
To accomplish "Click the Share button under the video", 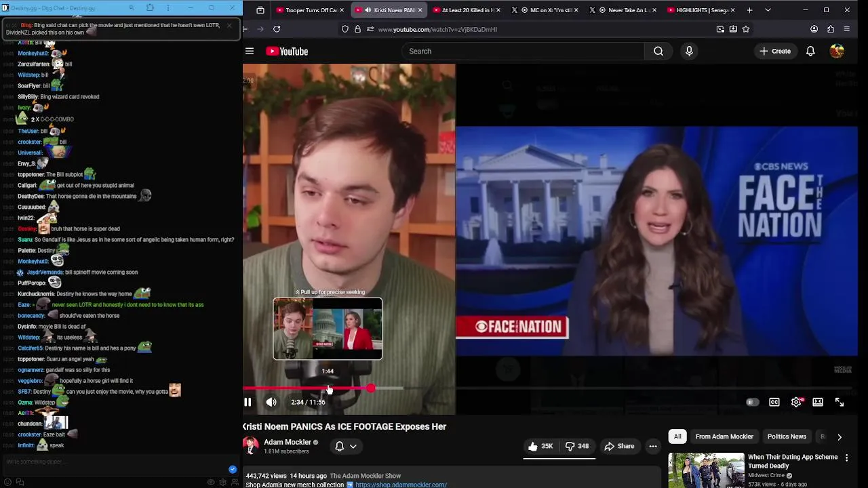I will tap(619, 446).
